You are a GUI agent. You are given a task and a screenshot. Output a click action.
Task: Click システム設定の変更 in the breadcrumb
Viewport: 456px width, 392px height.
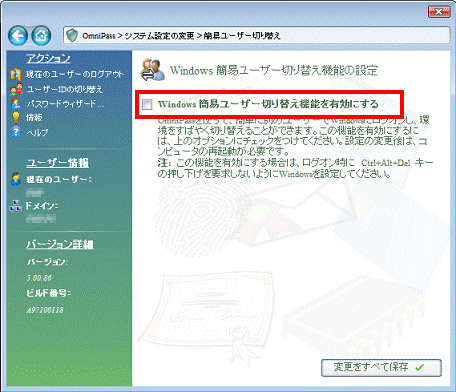[159, 36]
